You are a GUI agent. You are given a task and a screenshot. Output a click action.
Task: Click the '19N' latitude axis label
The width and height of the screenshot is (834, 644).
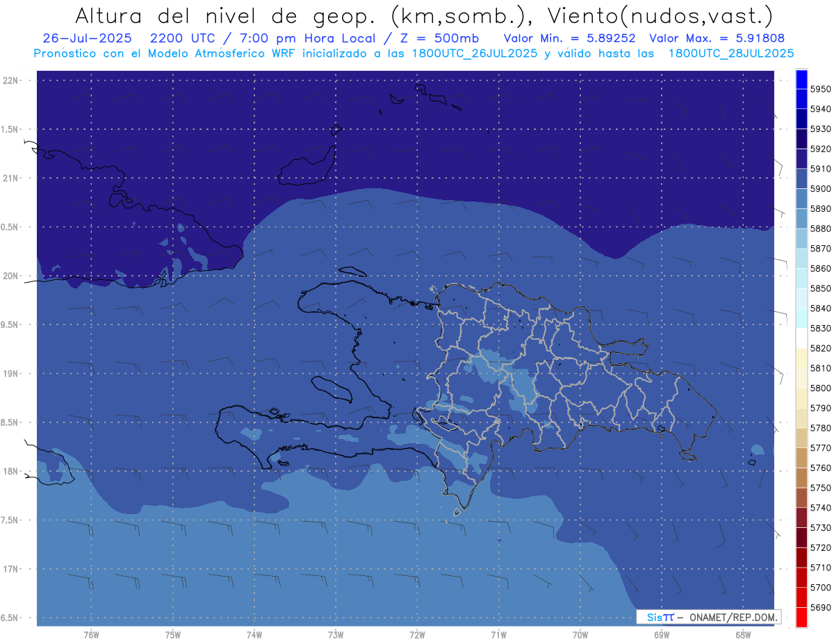pyautogui.click(x=11, y=374)
